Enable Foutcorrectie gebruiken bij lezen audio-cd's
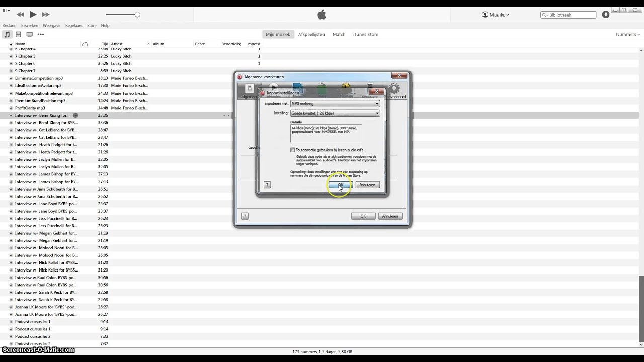The image size is (644, 362). pos(293,150)
